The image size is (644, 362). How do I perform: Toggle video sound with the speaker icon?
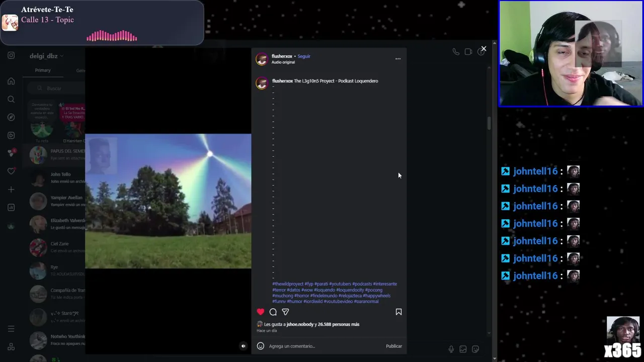click(244, 346)
